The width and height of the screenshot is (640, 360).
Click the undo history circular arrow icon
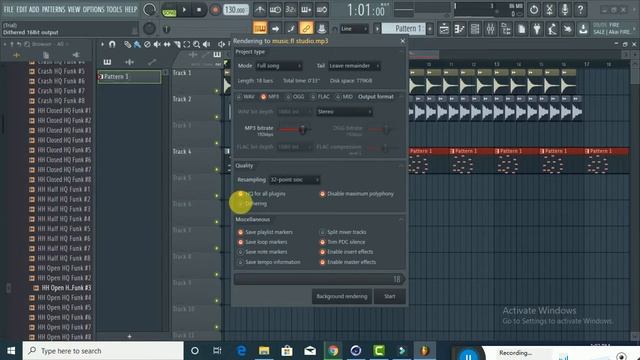coord(534,9)
